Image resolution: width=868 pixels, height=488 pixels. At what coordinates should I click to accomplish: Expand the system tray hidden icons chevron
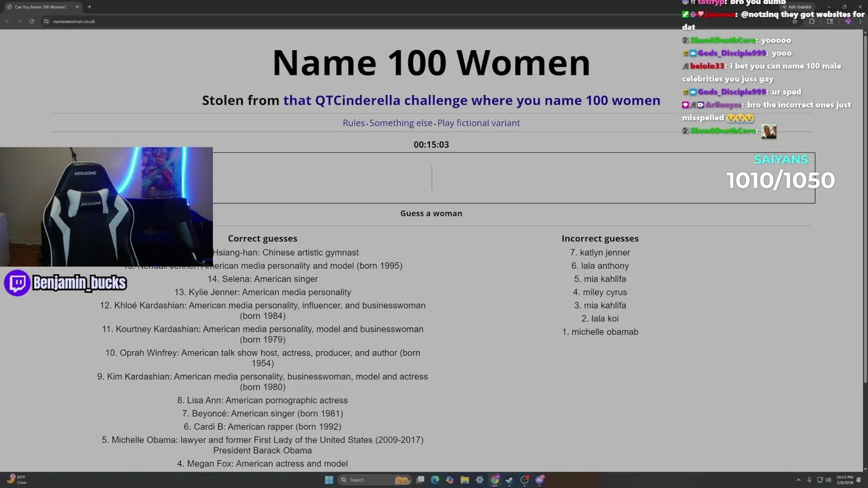798,480
